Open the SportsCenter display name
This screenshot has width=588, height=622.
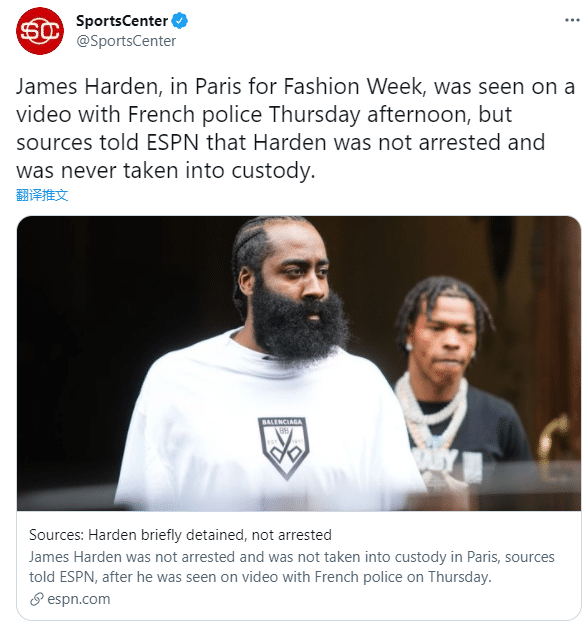(122, 21)
